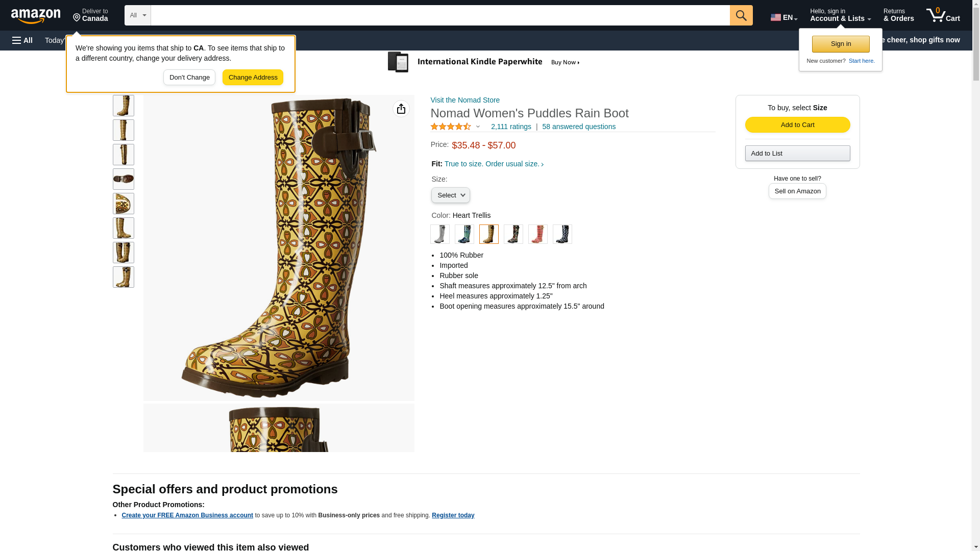Open the sole-view product thumbnail
980x551 pixels.
(x=123, y=179)
